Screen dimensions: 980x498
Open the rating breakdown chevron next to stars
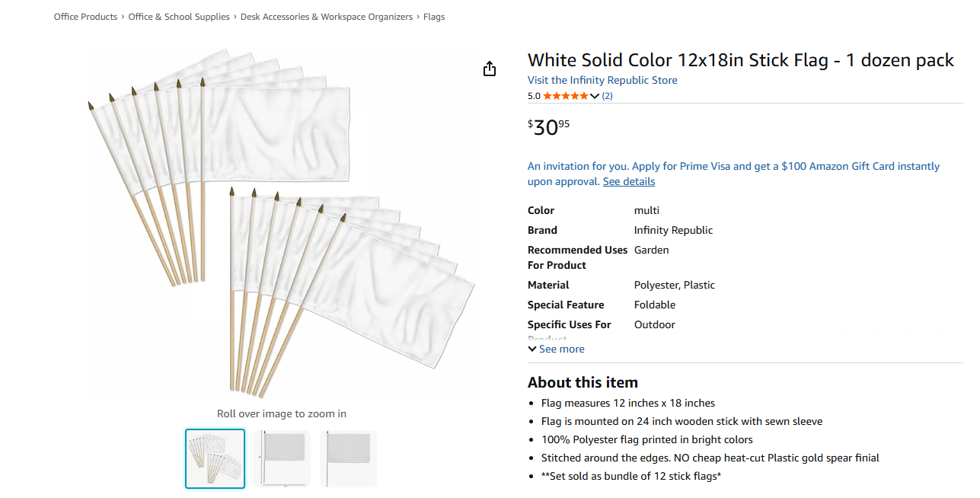click(595, 96)
